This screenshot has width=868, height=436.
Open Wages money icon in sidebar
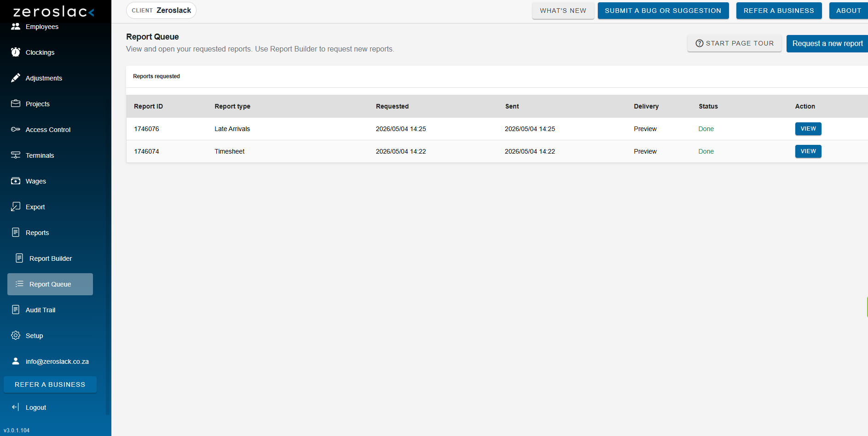point(16,181)
